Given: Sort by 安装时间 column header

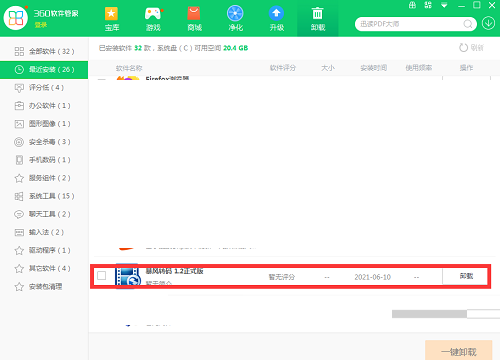Looking at the screenshot, I should 373,68.
